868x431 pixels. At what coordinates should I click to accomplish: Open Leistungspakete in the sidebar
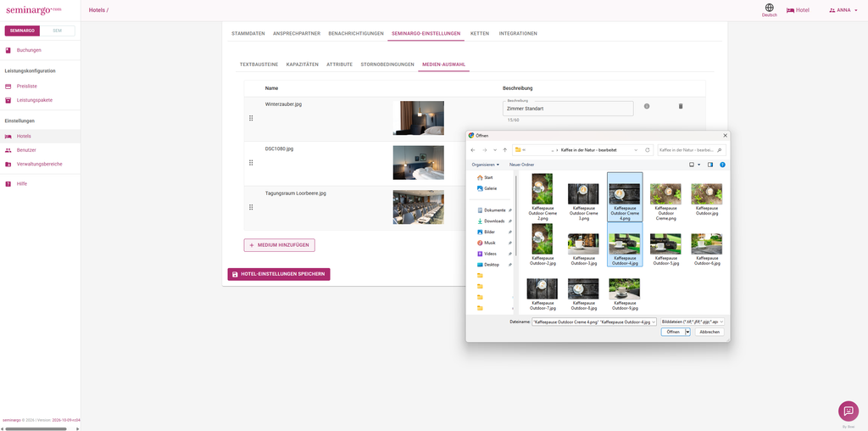(x=34, y=100)
